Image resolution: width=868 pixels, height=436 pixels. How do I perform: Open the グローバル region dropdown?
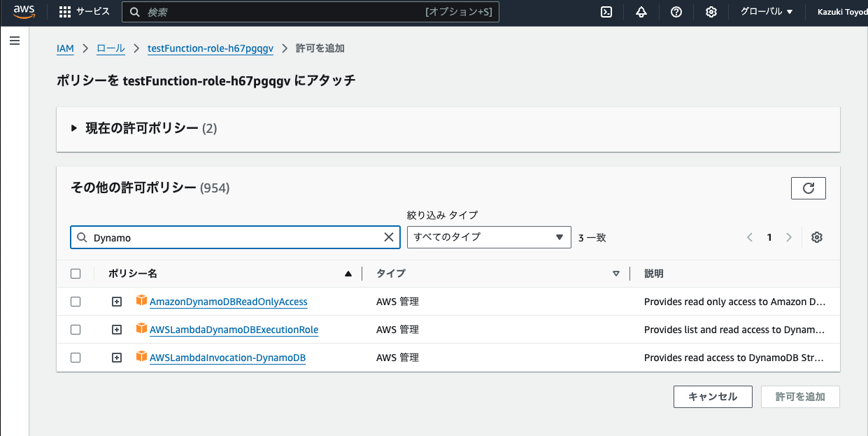[767, 12]
